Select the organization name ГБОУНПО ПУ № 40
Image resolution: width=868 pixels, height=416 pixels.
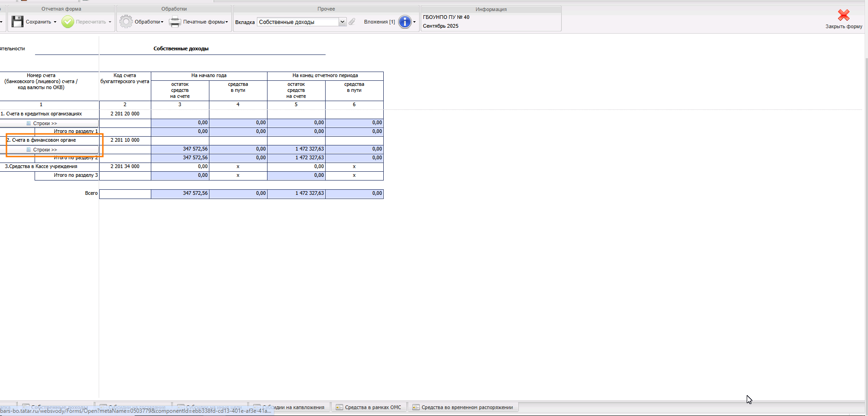pos(446,17)
